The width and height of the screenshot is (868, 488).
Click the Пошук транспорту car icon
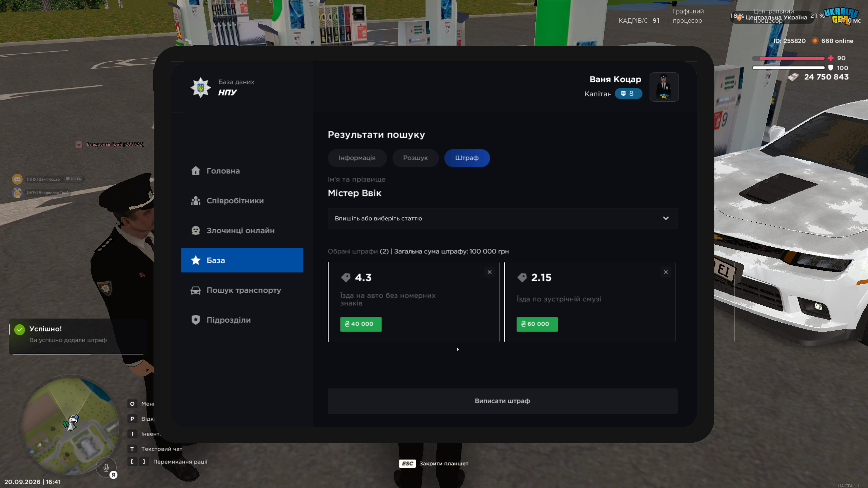(196, 290)
